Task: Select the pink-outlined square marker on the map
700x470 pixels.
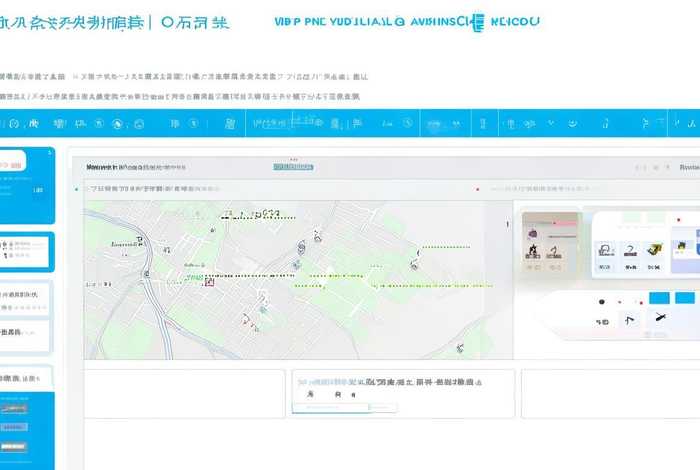Action: [x=209, y=282]
